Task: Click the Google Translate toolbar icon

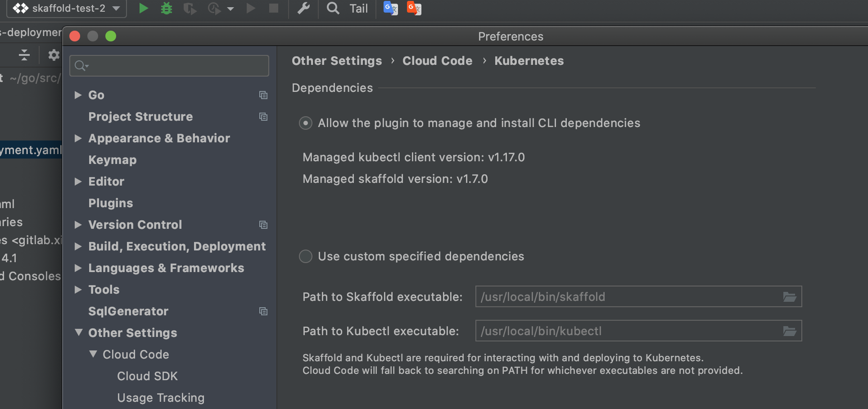Action: pos(390,8)
